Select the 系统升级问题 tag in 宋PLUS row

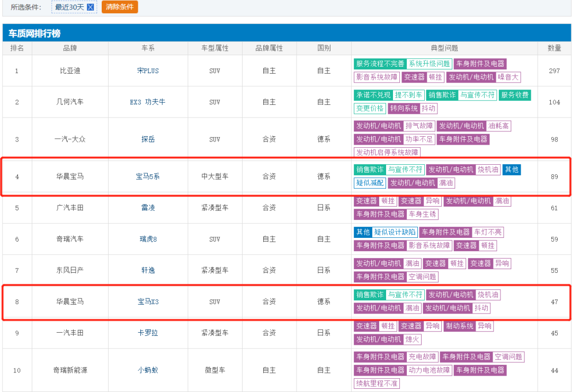coord(430,64)
